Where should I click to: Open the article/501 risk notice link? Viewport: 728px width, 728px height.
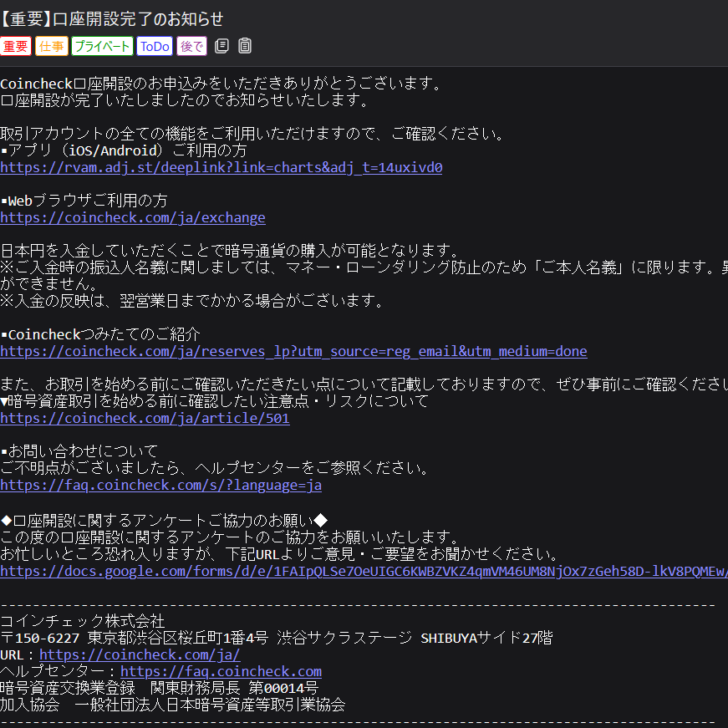coord(145,418)
